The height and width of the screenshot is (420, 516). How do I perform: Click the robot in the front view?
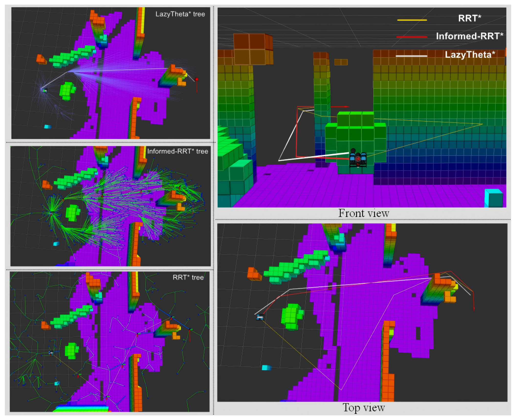pyautogui.click(x=358, y=159)
